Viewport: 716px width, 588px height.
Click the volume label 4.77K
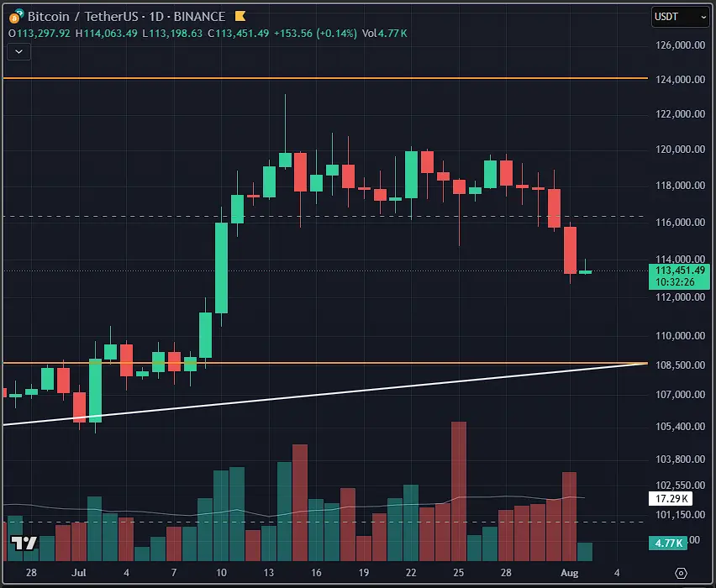pos(668,543)
